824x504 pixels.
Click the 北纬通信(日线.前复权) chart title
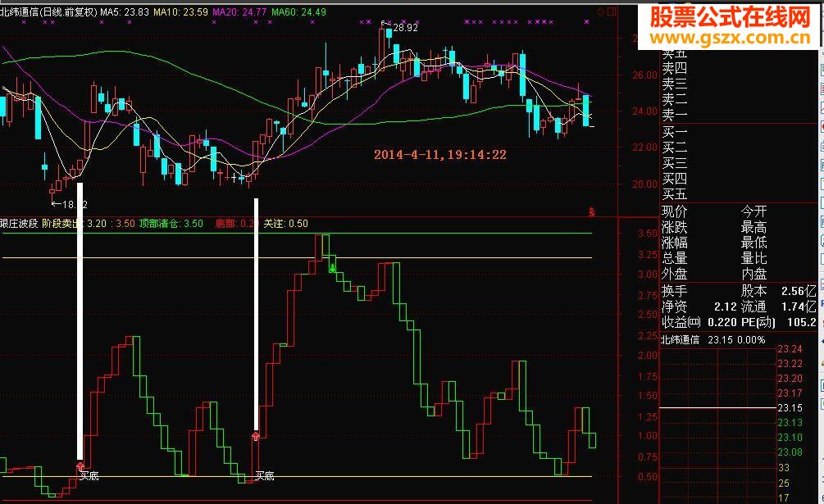[x=49, y=11]
